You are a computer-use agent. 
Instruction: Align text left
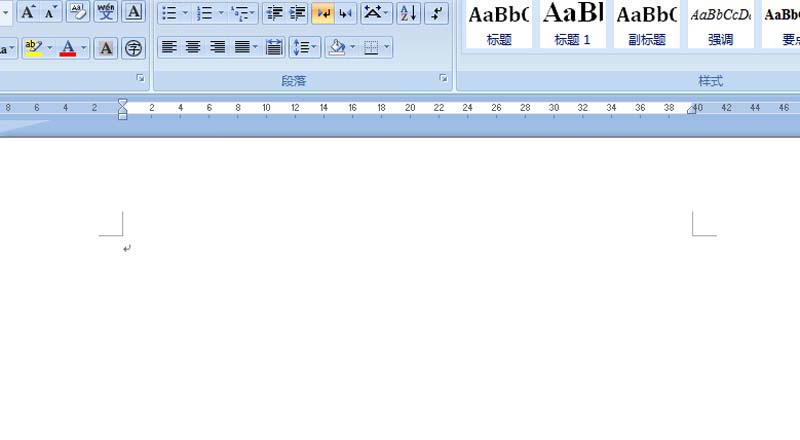169,47
